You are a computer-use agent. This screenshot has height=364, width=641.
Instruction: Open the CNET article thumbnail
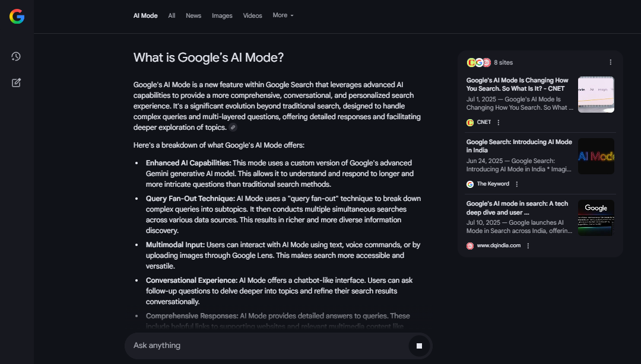(596, 94)
